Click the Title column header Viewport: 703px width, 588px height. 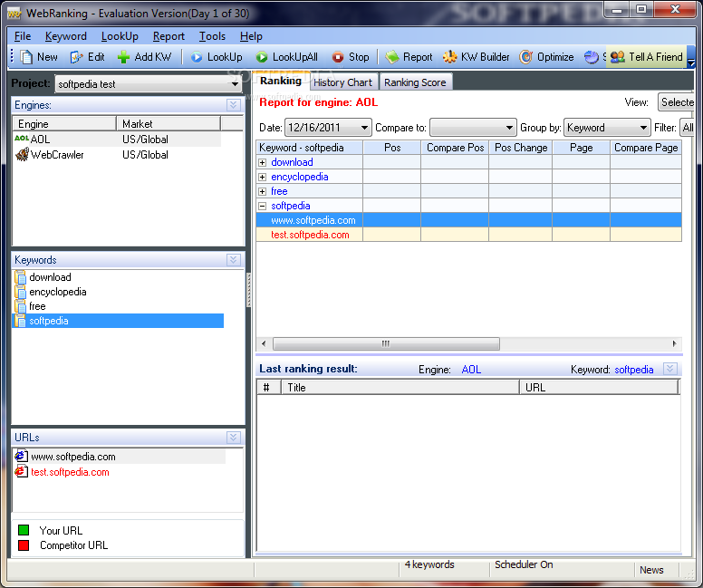(x=400, y=388)
